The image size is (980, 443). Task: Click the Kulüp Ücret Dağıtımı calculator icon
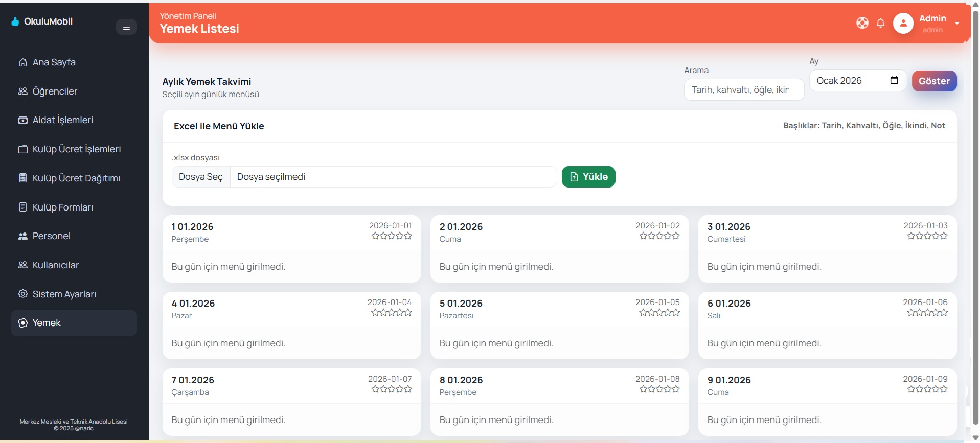(23, 178)
